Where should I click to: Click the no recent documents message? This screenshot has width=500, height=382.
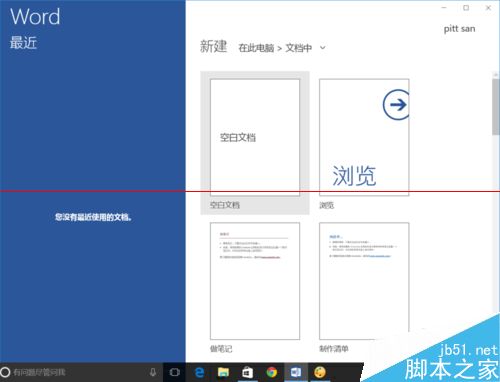(x=93, y=217)
